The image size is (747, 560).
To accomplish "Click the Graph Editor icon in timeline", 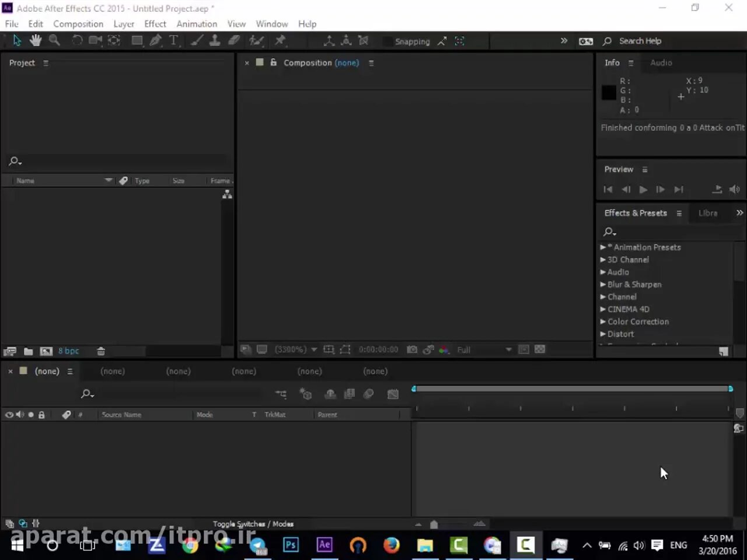I will coord(393,394).
